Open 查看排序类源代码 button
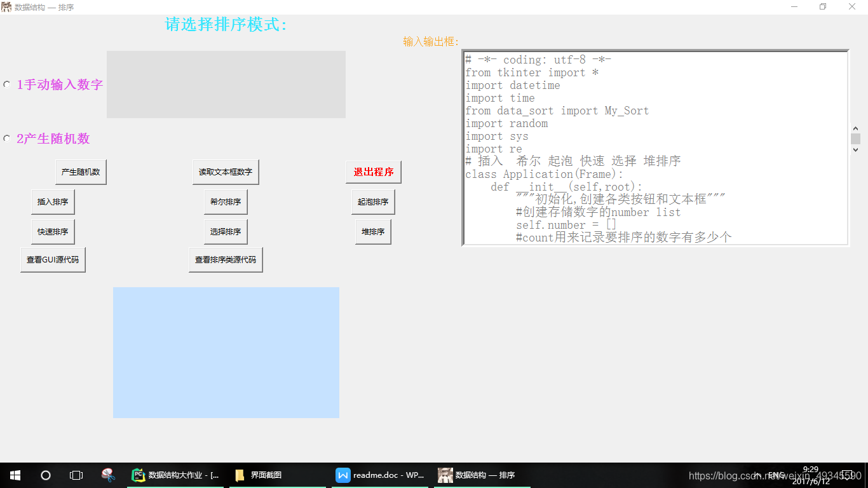868x488 pixels. (x=226, y=260)
